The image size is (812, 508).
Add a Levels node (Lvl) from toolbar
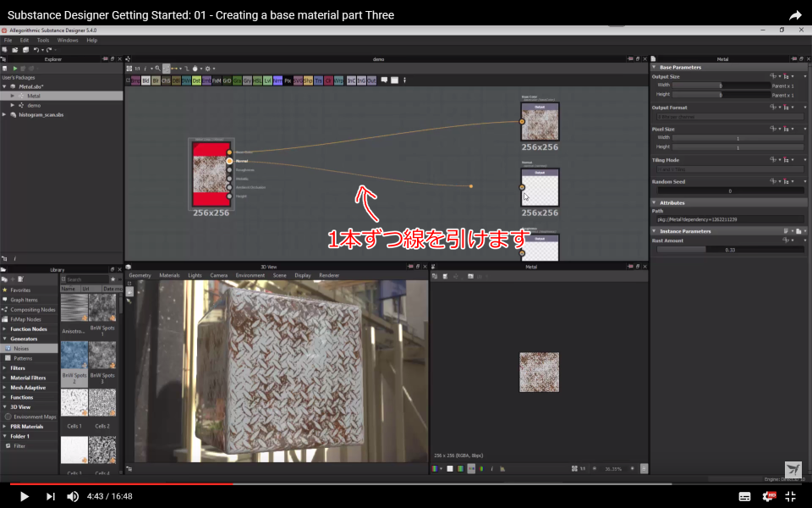[x=267, y=81]
